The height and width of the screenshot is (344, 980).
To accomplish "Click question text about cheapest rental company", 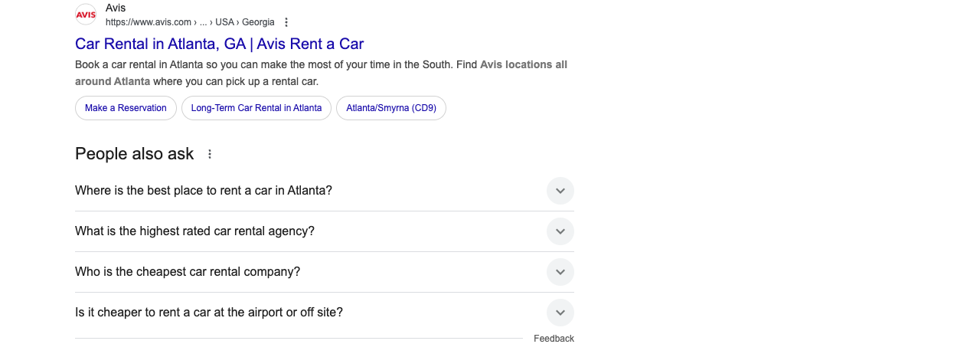I will [188, 272].
